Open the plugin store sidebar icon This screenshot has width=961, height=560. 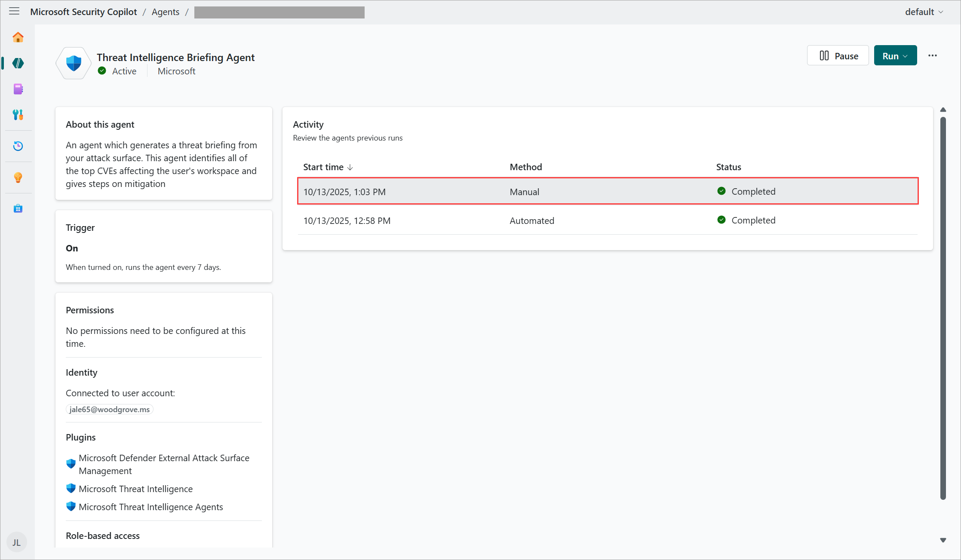coord(18,208)
